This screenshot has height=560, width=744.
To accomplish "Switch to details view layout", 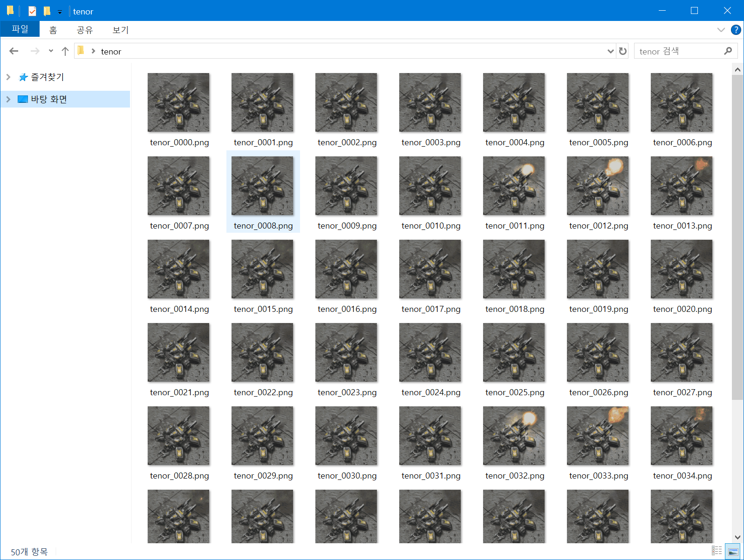I will coord(717,551).
